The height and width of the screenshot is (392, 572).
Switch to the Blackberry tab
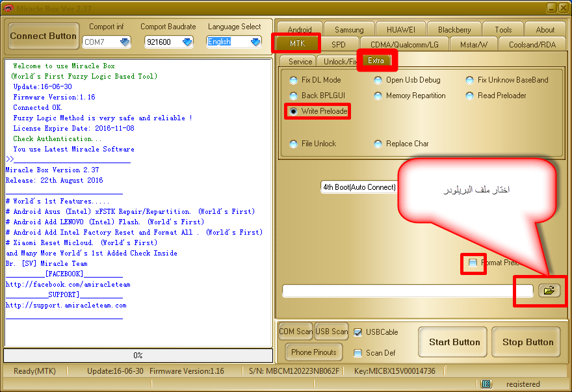point(454,29)
